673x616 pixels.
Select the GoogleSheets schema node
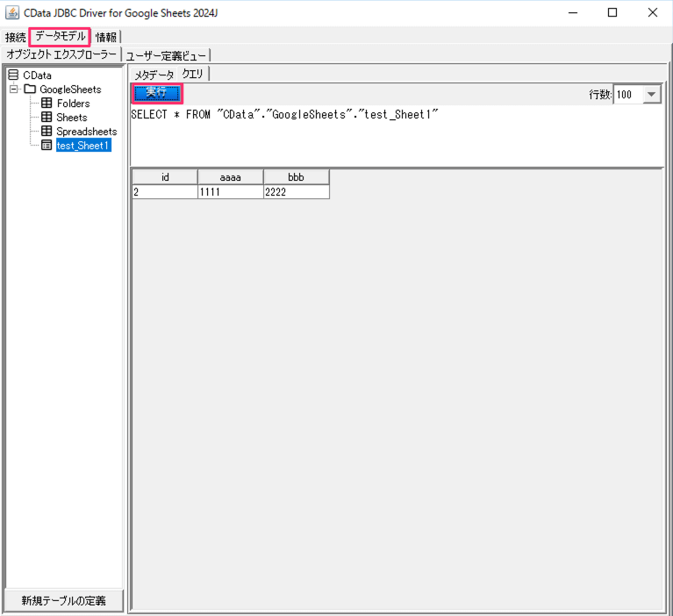tap(70, 90)
